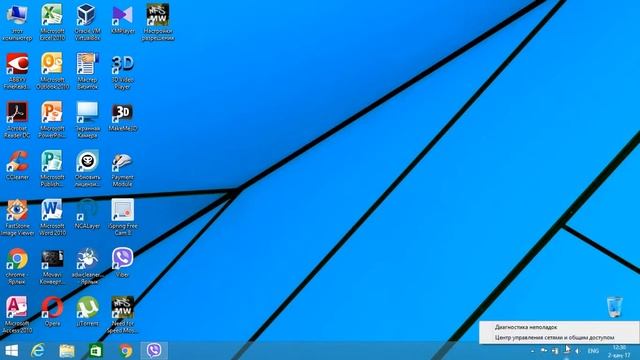Image resolution: width=640 pixels, height=360 pixels.
Task: Select the Microsoft Excel 2010 shortcut
Action: tap(52, 22)
